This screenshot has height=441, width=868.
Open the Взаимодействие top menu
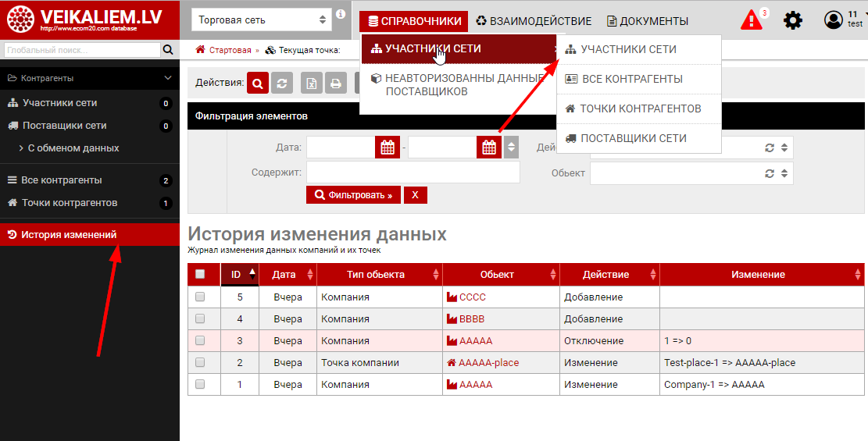click(534, 21)
